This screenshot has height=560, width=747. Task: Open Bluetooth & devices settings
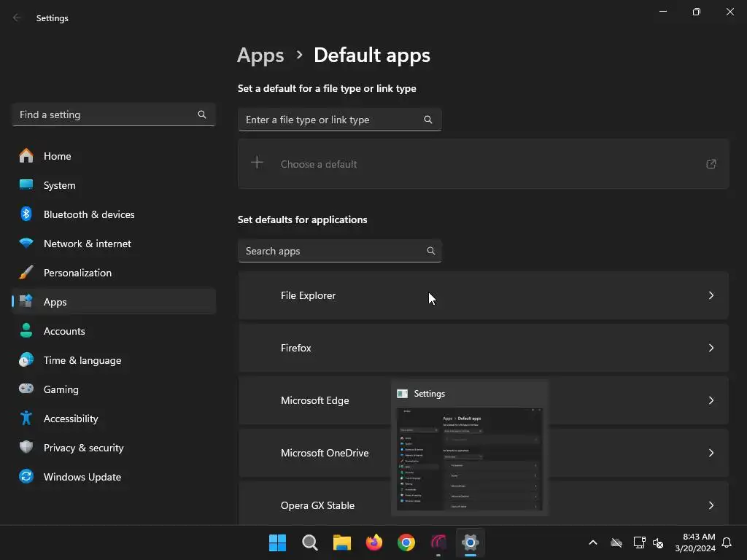pyautogui.click(x=113, y=214)
